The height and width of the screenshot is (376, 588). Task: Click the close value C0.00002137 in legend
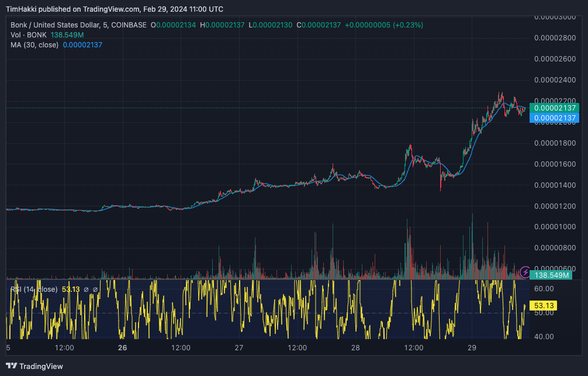point(319,25)
